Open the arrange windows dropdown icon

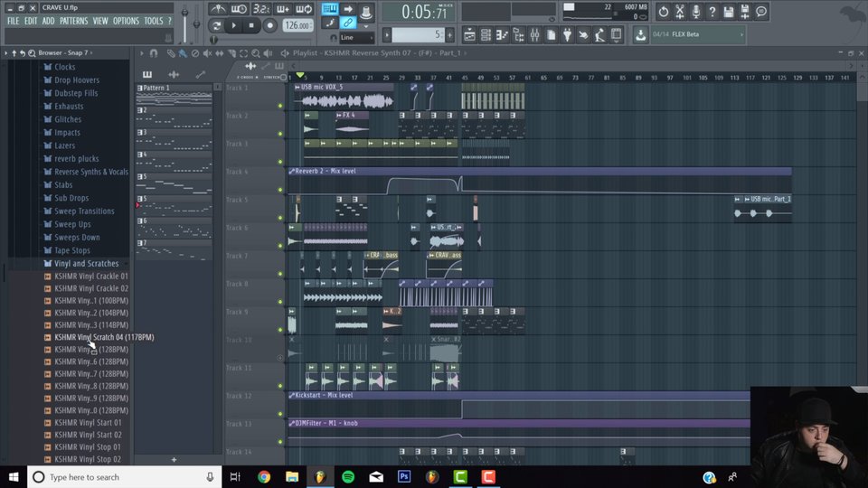[616, 35]
